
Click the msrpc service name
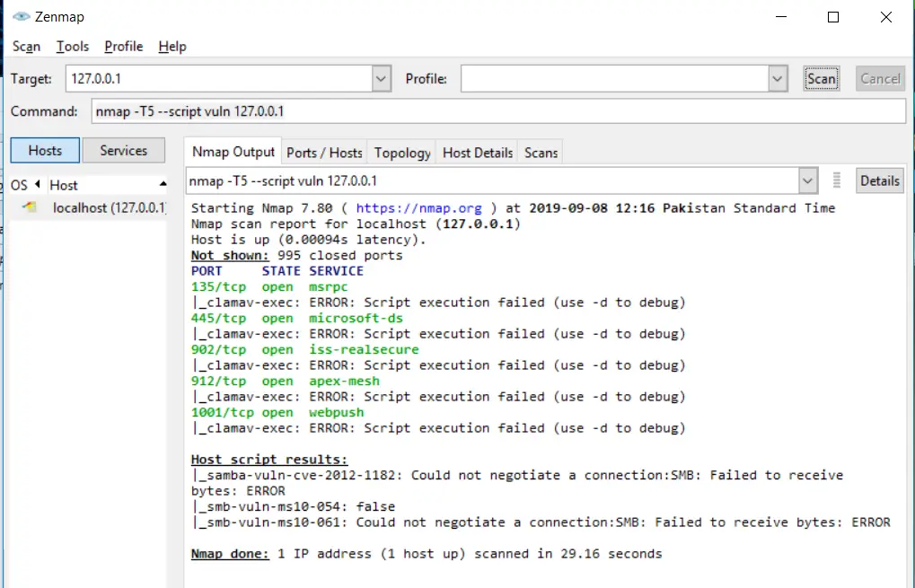328,287
